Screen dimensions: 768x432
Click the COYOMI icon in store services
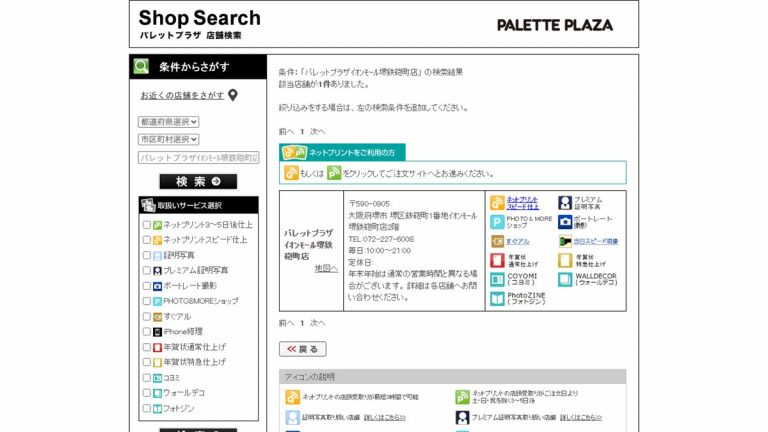pos(497,279)
